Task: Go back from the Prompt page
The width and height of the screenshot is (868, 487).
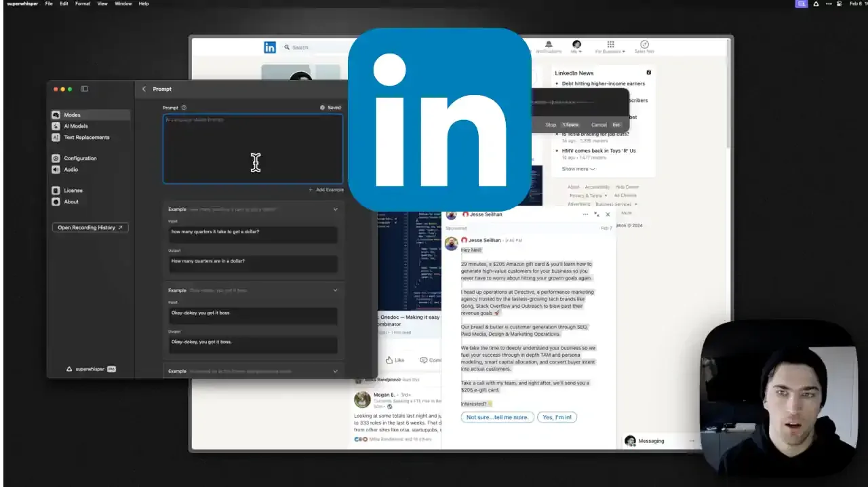Action: tap(144, 89)
